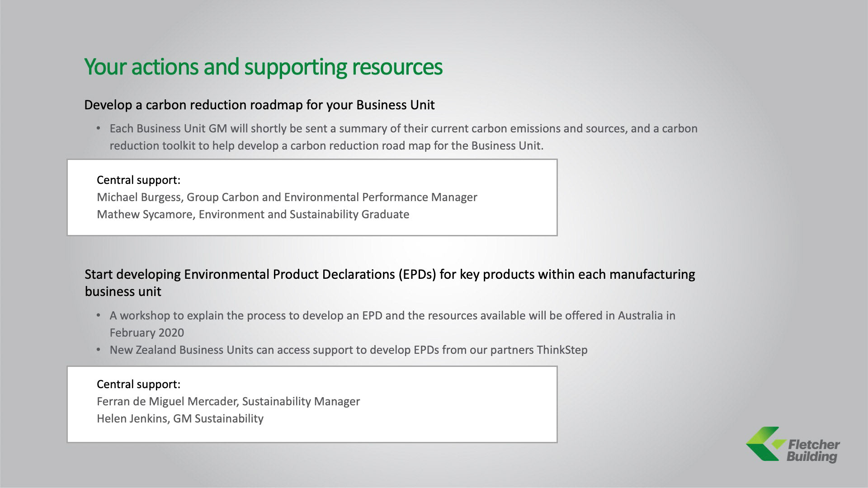
Task: Select Ferran de Miguel Mercader line
Action: coord(228,402)
